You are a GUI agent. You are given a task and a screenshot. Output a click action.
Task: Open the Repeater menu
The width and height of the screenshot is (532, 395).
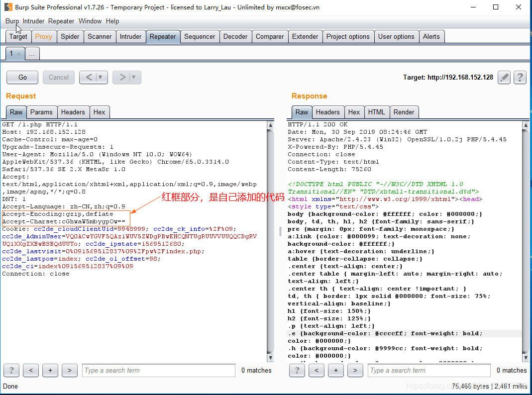point(61,21)
